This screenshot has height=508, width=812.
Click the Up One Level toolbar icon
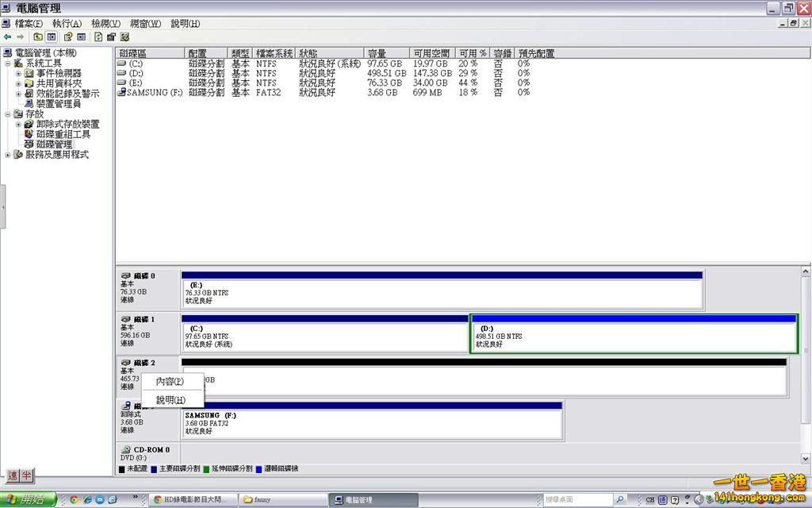38,37
